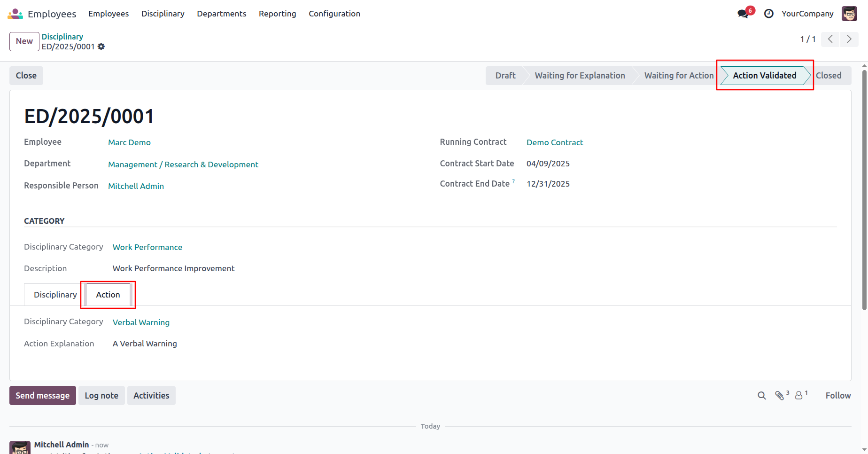The image size is (868, 454).
Task: Click the Follow button
Action: [838, 396]
